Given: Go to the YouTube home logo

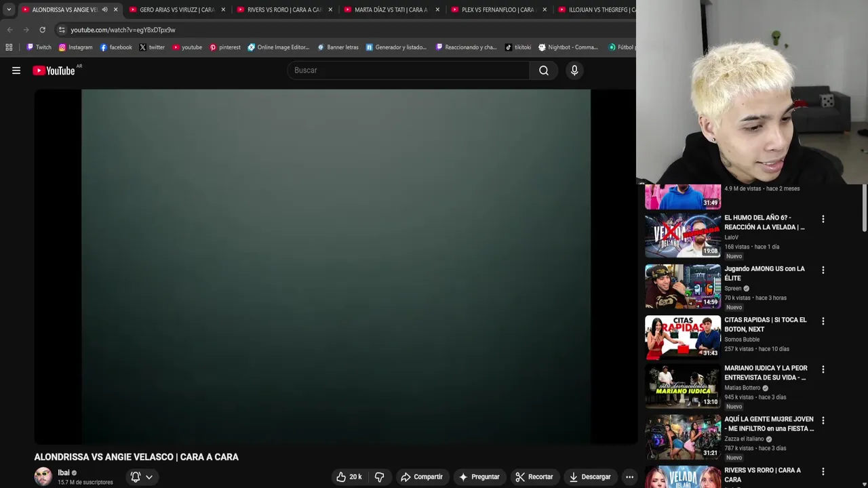Looking at the screenshot, I should 54,70.
